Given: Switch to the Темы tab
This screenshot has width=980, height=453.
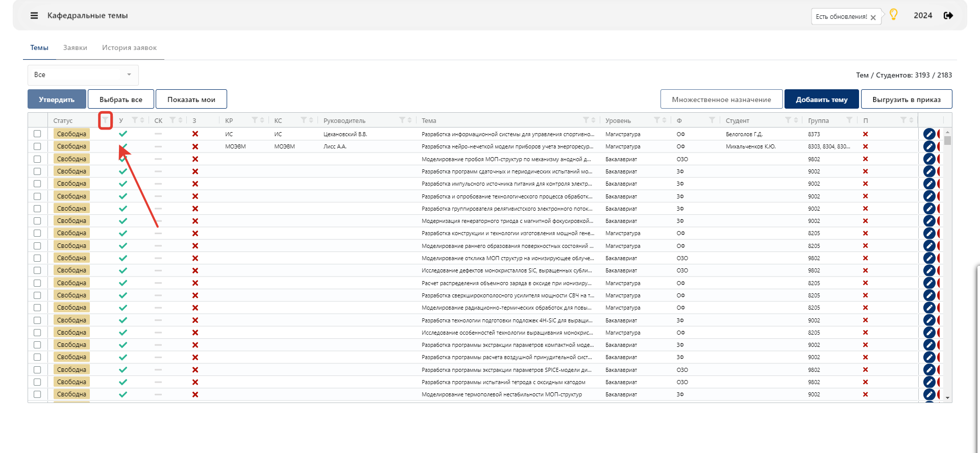Looking at the screenshot, I should point(39,47).
